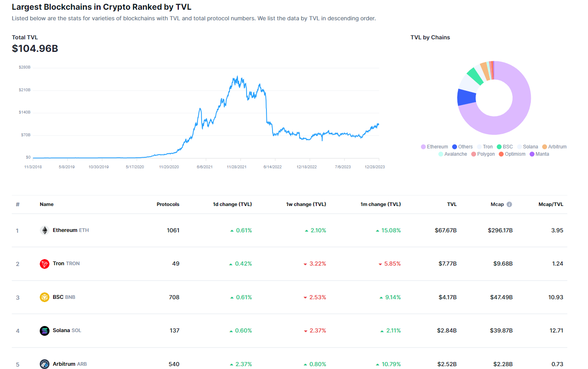Sort table by Name column header

[47, 204]
